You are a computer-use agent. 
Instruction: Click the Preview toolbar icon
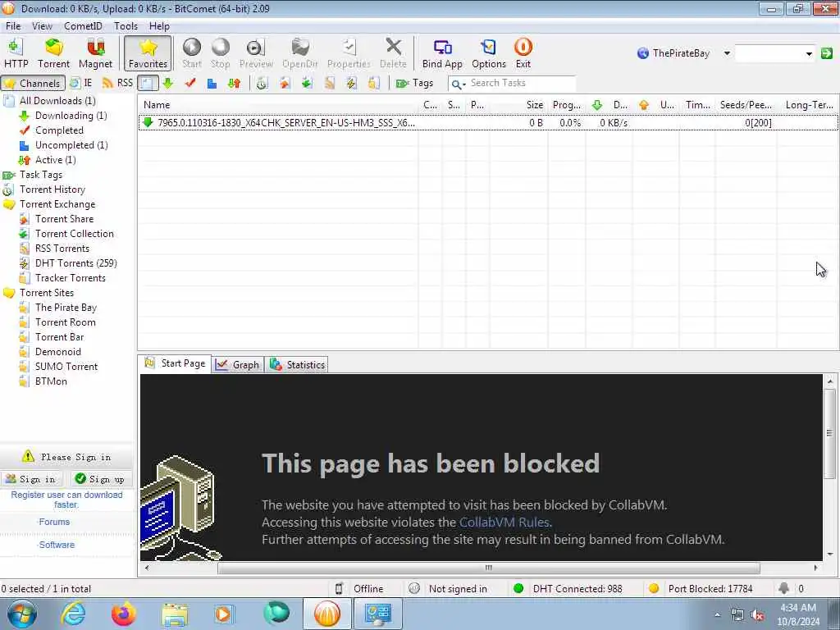[256, 53]
